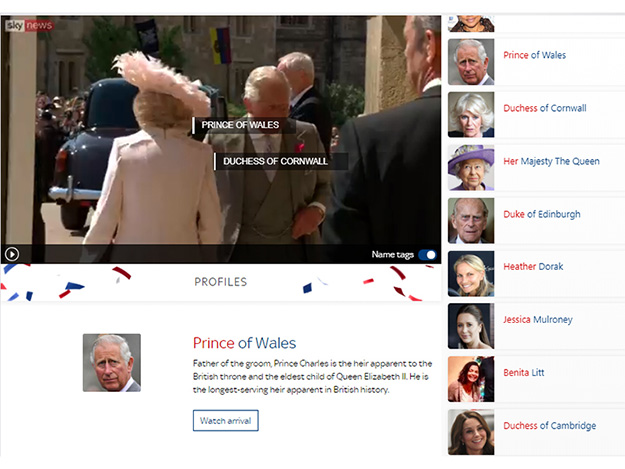Screen dimensions: 625x469
Task: Click the Prince of Wales profile heading
Action: (244, 343)
